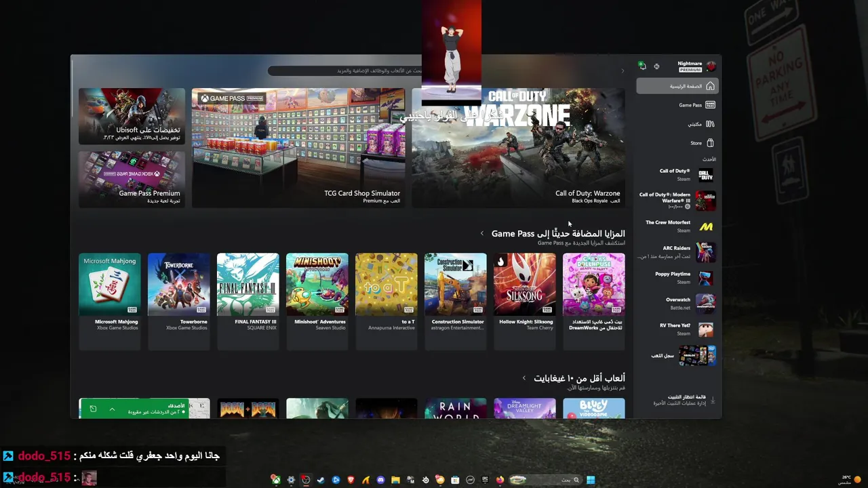The image size is (868, 488).
Task: Open Battle.net from the taskbar
Action: click(336, 480)
